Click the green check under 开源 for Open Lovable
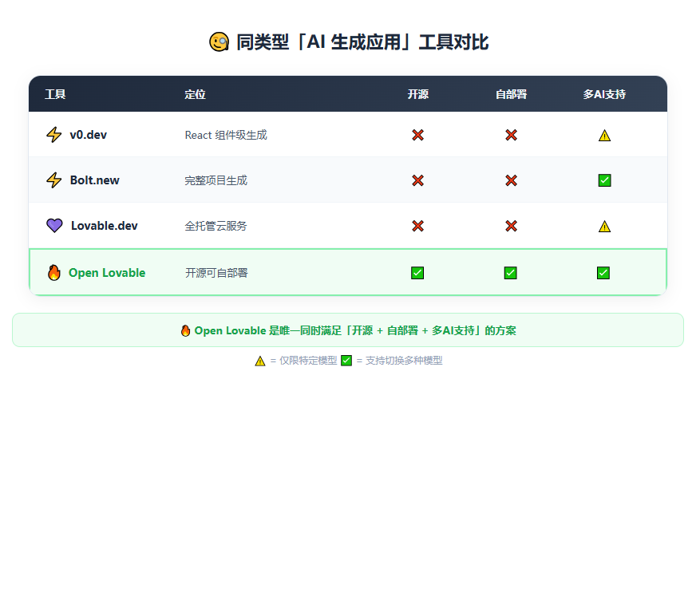 (417, 273)
